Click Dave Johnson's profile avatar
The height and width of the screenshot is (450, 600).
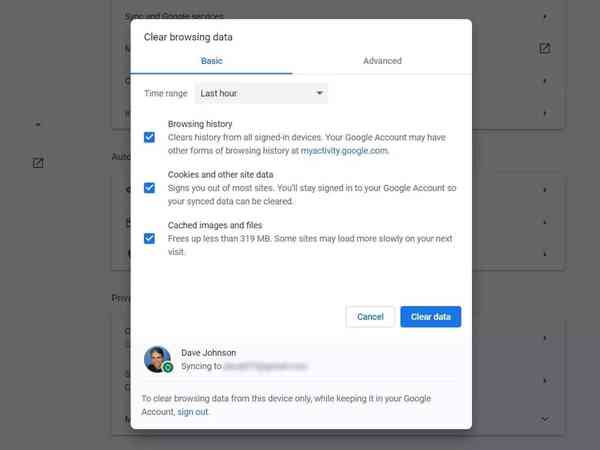click(x=157, y=359)
